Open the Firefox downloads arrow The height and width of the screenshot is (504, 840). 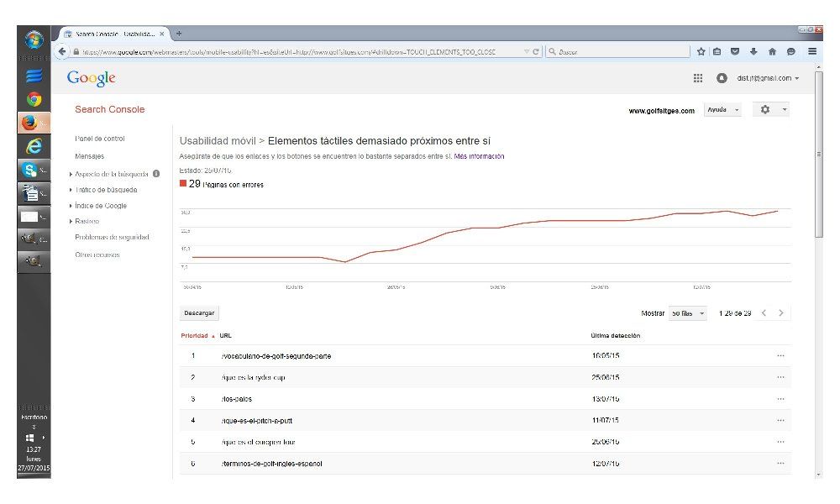(753, 51)
